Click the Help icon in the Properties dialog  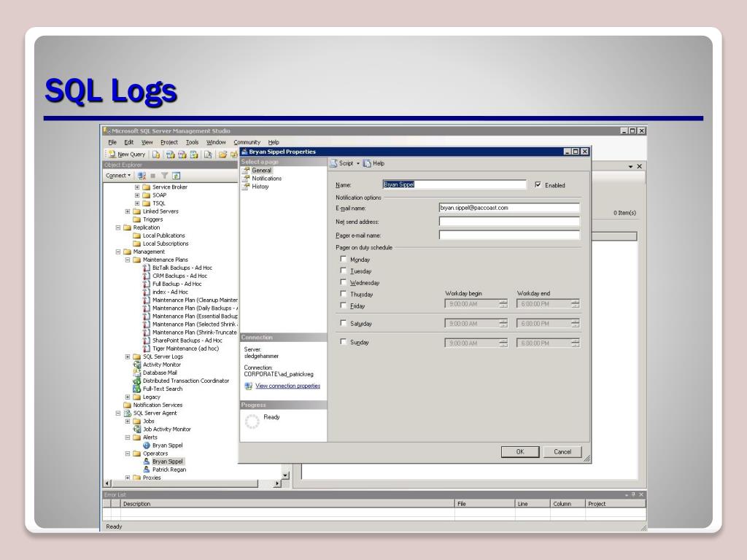pyautogui.click(x=367, y=163)
